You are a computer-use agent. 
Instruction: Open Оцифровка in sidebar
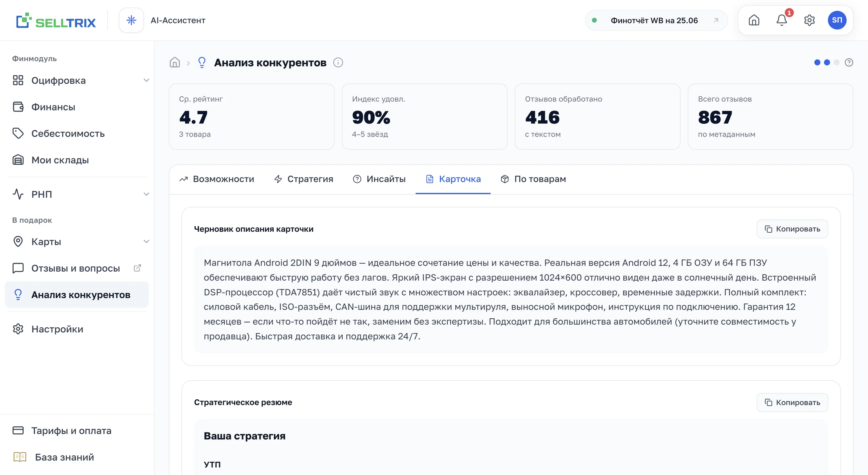tap(77, 80)
